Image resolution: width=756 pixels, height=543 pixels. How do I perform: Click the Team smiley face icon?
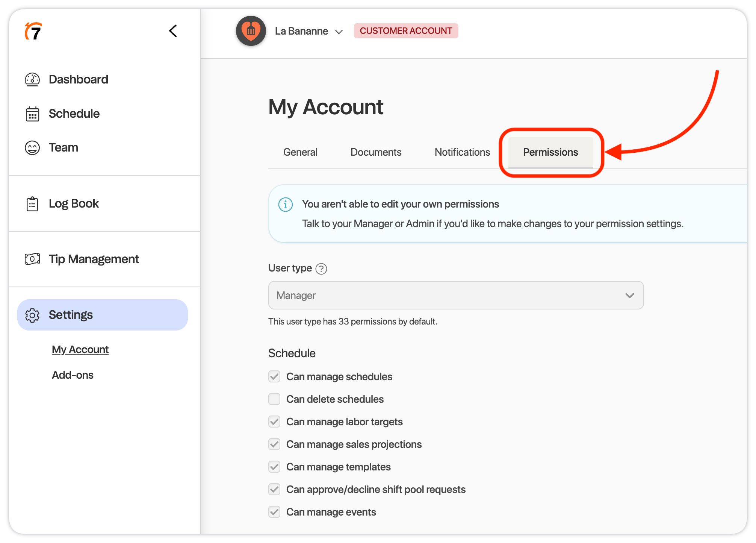32,148
